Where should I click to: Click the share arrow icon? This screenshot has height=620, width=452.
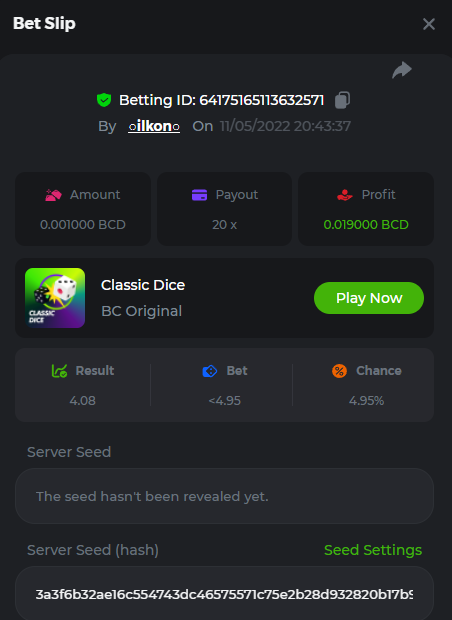[x=402, y=70]
